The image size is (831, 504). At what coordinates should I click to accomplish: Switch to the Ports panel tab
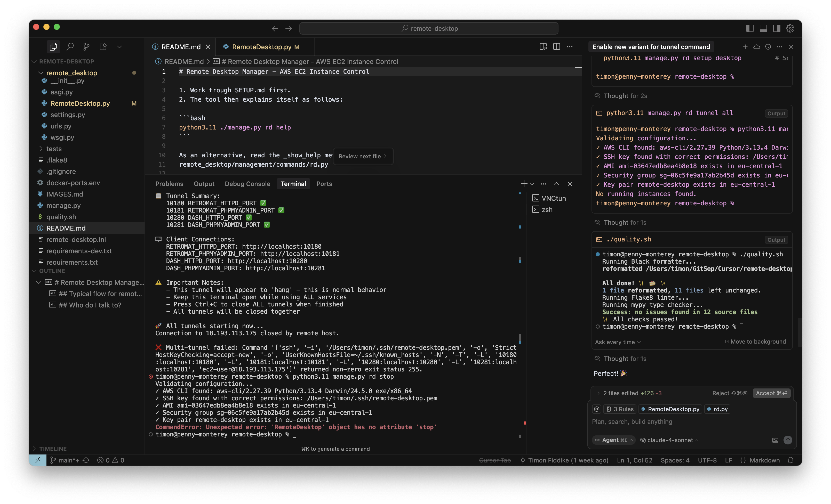tap(324, 184)
